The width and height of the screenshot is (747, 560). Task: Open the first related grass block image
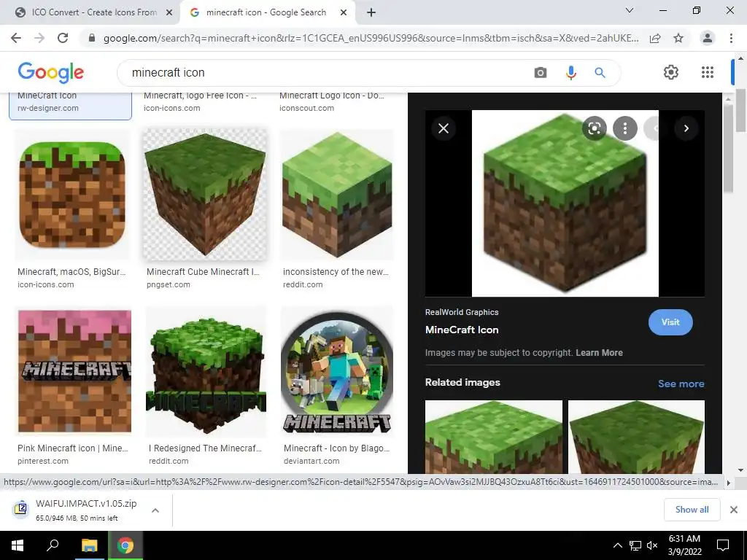[x=494, y=437]
